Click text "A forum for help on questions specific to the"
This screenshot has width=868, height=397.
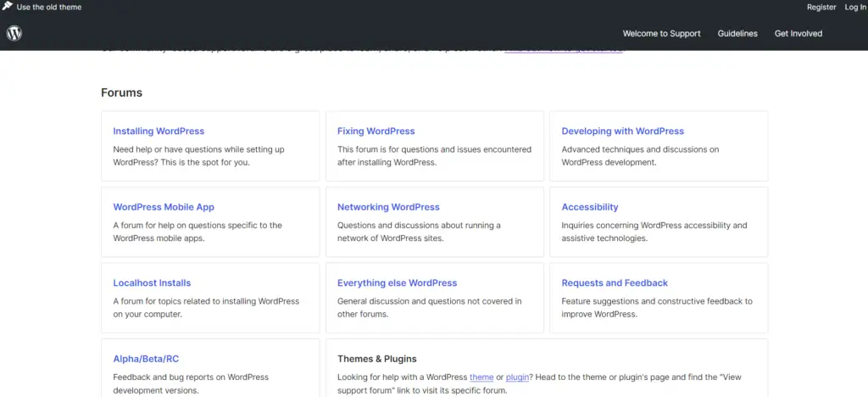tap(198, 226)
